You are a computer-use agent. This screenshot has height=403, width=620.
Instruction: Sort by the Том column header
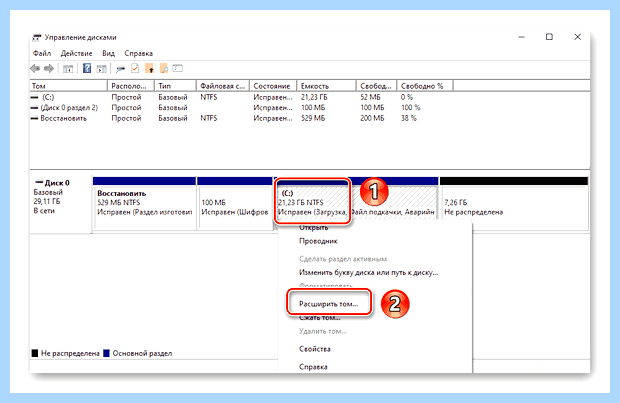[68, 86]
